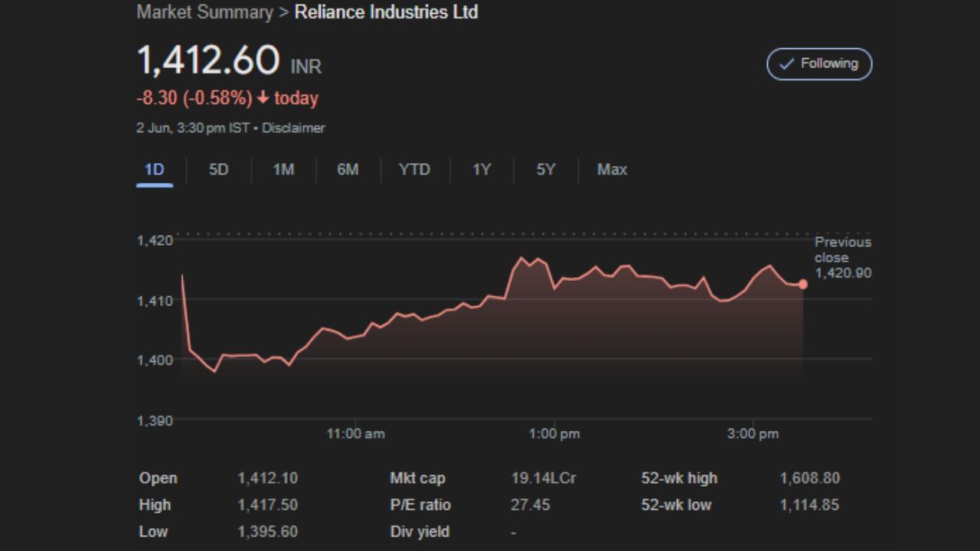Screen dimensions: 980x551
Task: Click the P/E ratio label
Action: click(420, 505)
